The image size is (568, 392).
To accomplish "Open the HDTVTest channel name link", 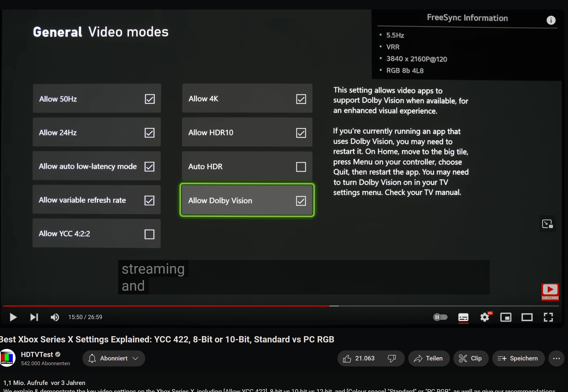I will pyautogui.click(x=37, y=354).
